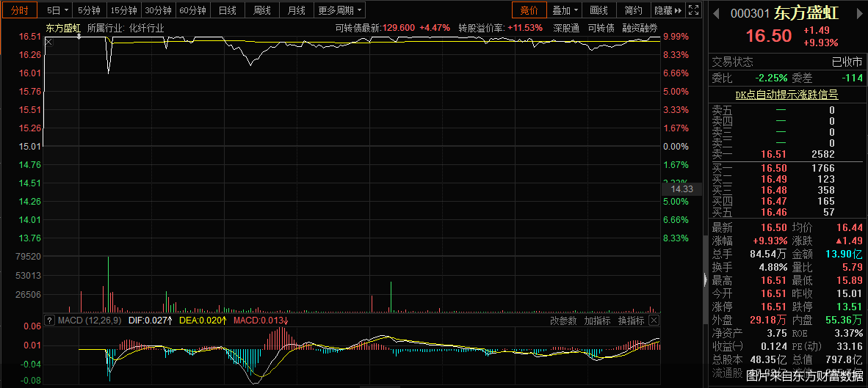This screenshot has height=388, width=868.
Task: Click 加指标 to add indicator
Action: point(597,321)
